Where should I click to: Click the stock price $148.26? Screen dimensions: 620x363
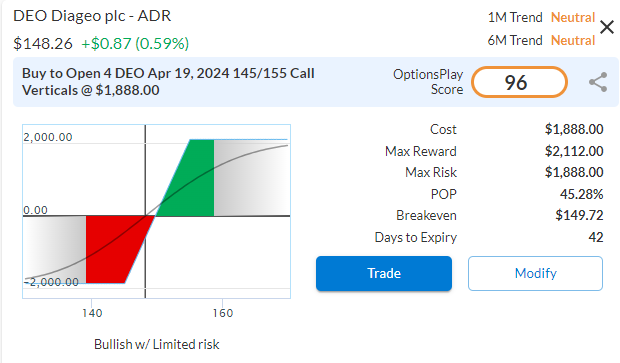(43, 43)
